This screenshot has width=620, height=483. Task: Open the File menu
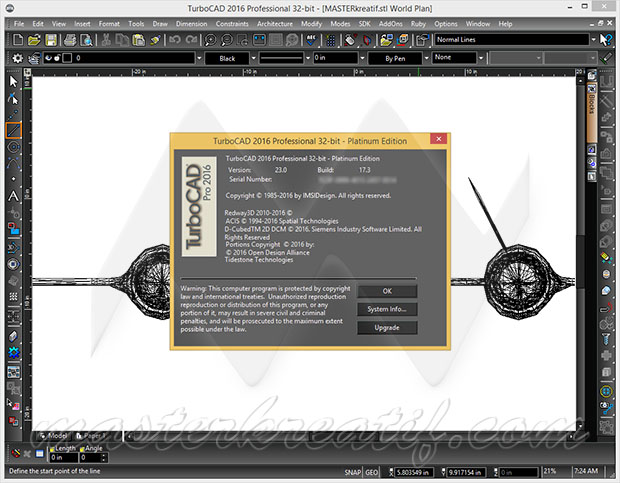19,24
